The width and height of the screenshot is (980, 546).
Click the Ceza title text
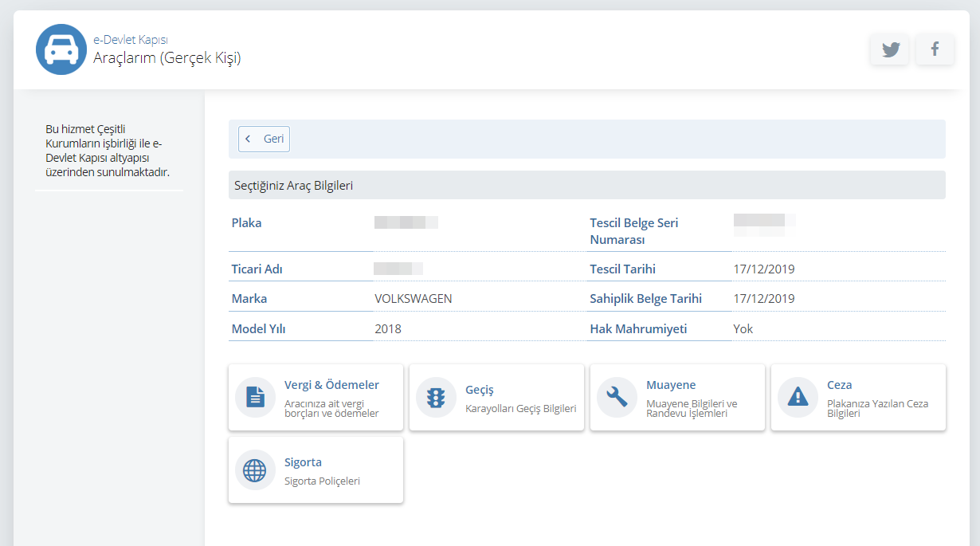pos(839,385)
